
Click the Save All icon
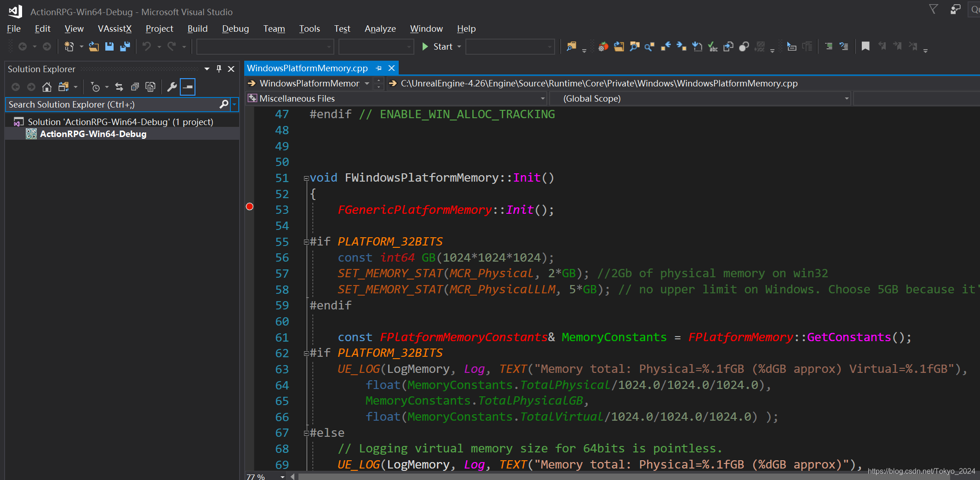[x=125, y=46]
